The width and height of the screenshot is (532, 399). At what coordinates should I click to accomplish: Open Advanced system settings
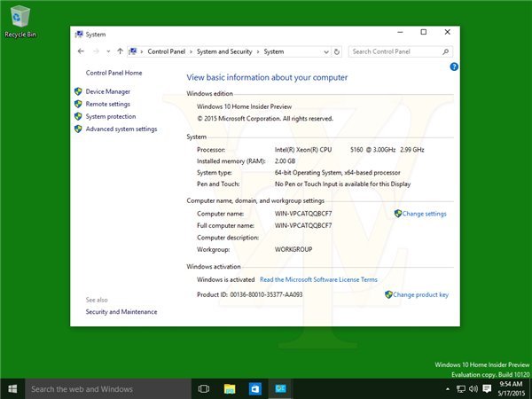coord(121,129)
